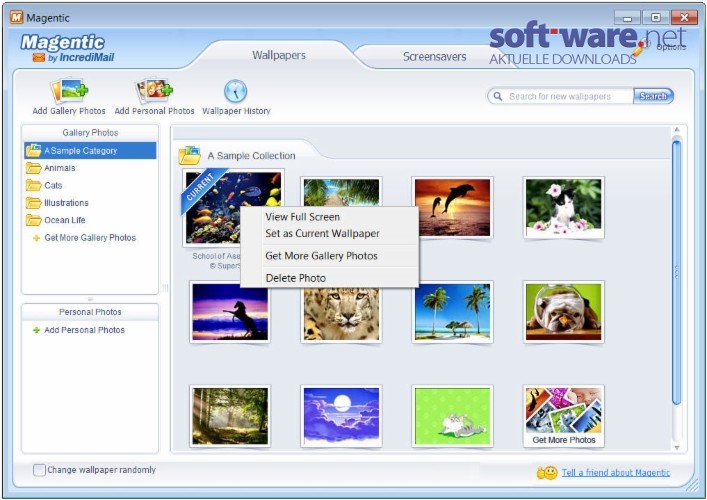Select the rearing horse silhouette thumbnail
This screenshot has height=500, width=707.
coord(230,312)
